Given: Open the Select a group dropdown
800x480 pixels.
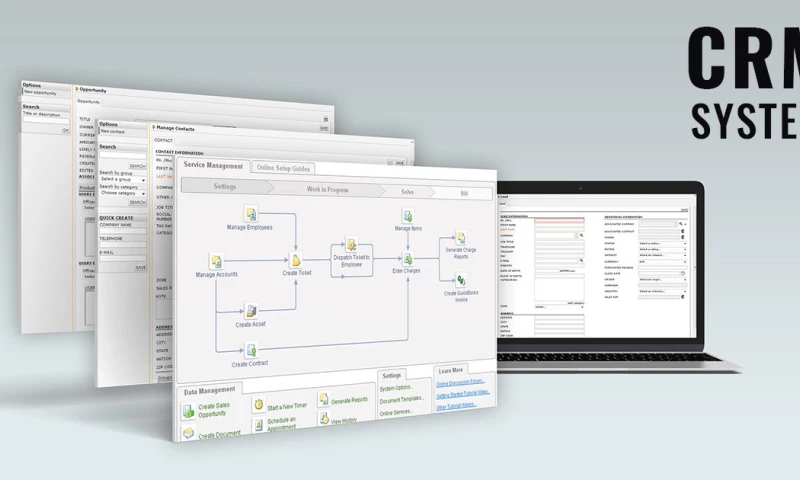Looking at the screenshot, I should 122,180.
